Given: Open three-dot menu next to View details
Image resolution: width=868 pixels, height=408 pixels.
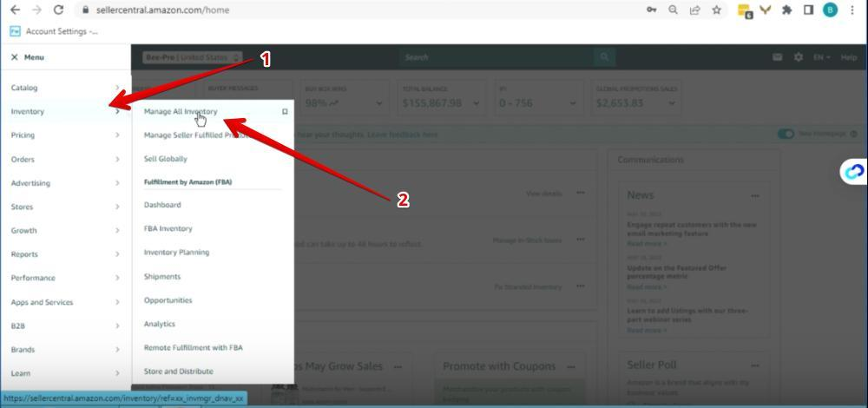Looking at the screenshot, I should pyautogui.click(x=580, y=193).
